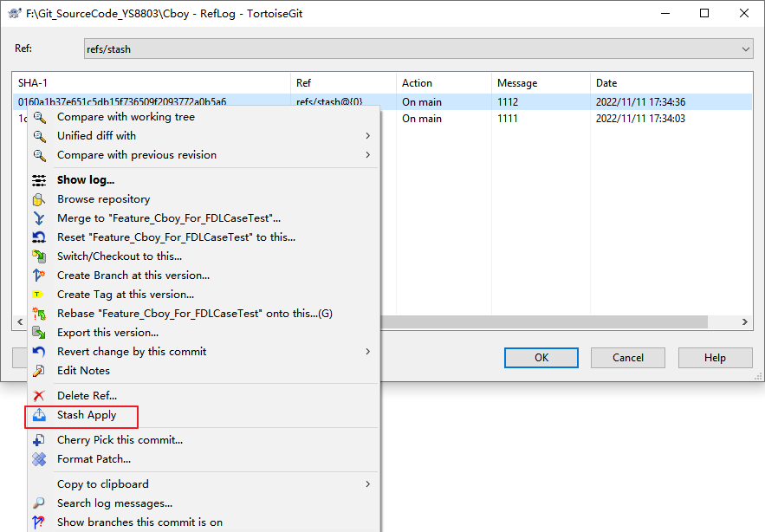
Task: Open Help for the RefLog dialog
Action: pos(715,358)
